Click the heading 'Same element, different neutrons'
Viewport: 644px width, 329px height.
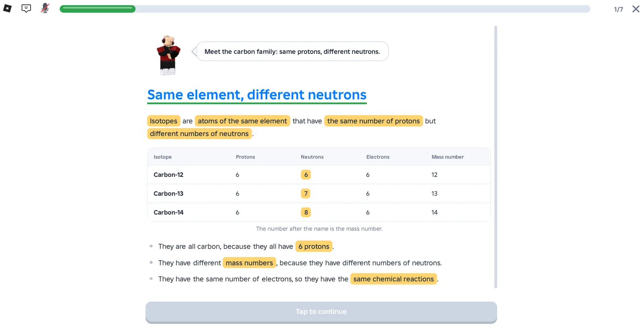[257, 95]
